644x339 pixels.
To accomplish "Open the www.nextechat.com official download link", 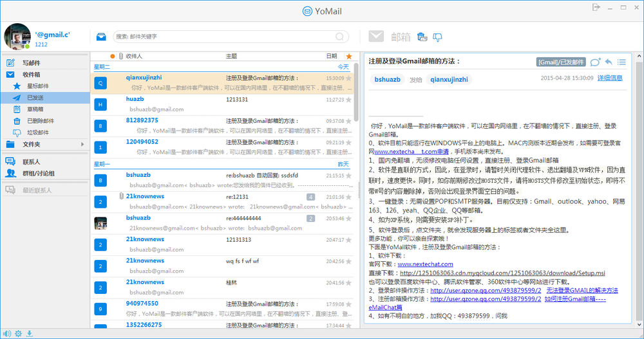I will coord(425,264).
